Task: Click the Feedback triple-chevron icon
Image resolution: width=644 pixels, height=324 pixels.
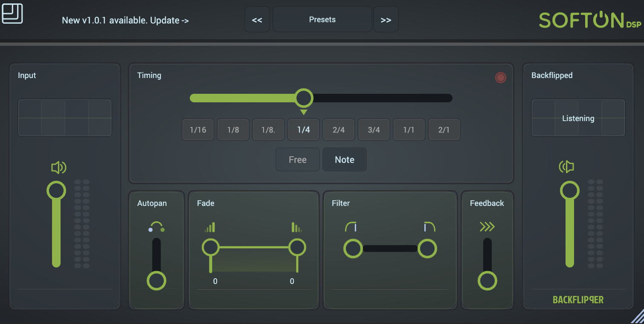Action: click(x=487, y=227)
